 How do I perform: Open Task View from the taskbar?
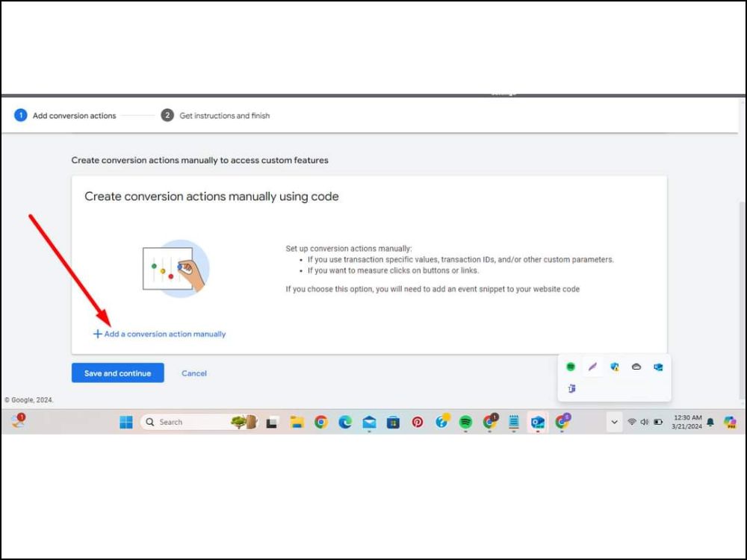(272, 422)
